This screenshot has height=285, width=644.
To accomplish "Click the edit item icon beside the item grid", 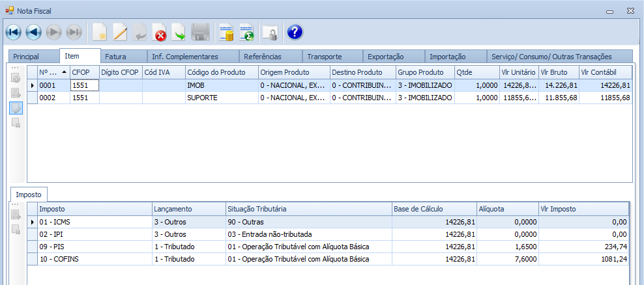I will pyautogui.click(x=16, y=107).
